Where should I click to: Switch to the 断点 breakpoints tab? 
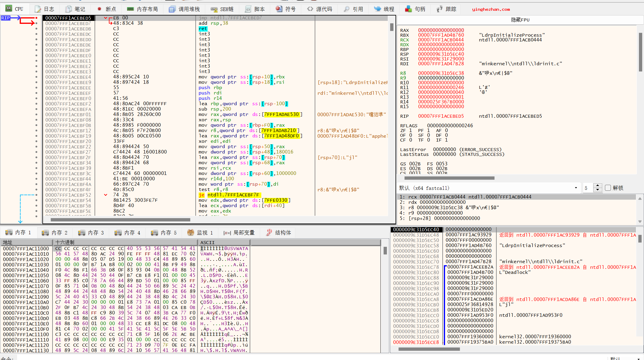(107, 9)
